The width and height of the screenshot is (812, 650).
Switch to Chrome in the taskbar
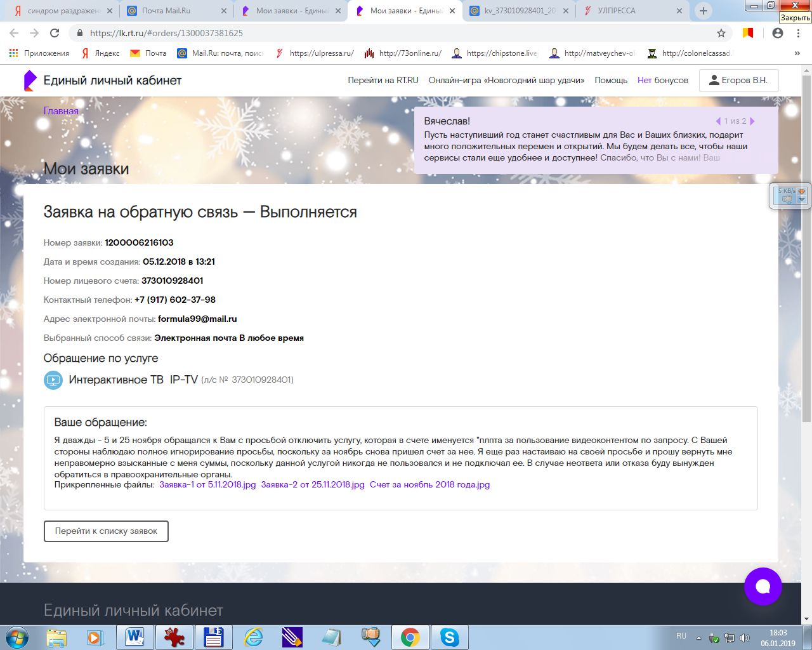pos(410,637)
